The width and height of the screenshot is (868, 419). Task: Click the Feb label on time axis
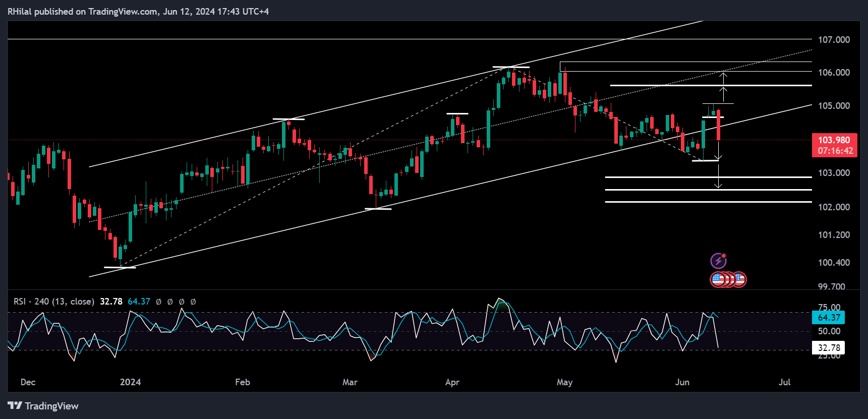click(243, 382)
